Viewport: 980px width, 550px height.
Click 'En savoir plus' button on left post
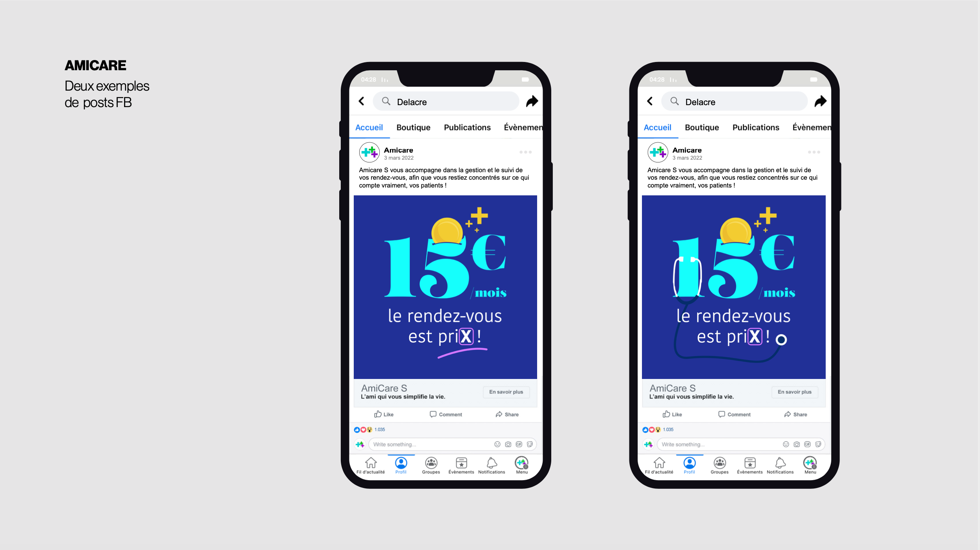pyautogui.click(x=505, y=392)
